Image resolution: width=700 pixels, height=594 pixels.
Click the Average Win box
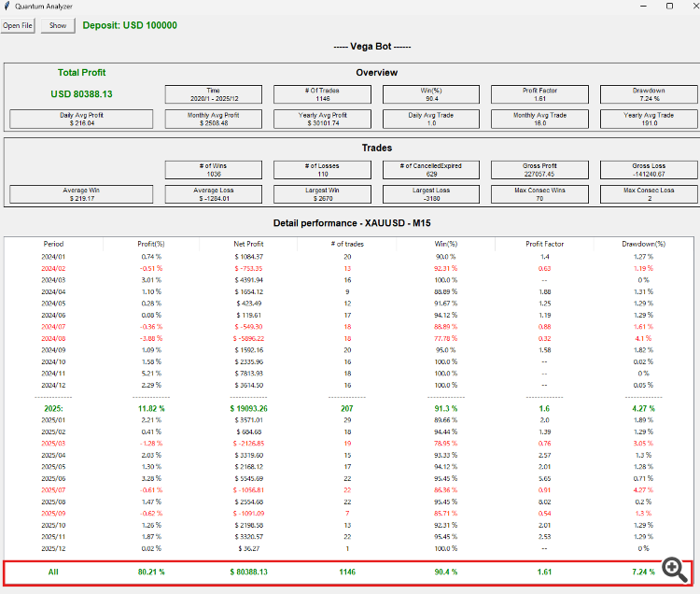(81, 194)
